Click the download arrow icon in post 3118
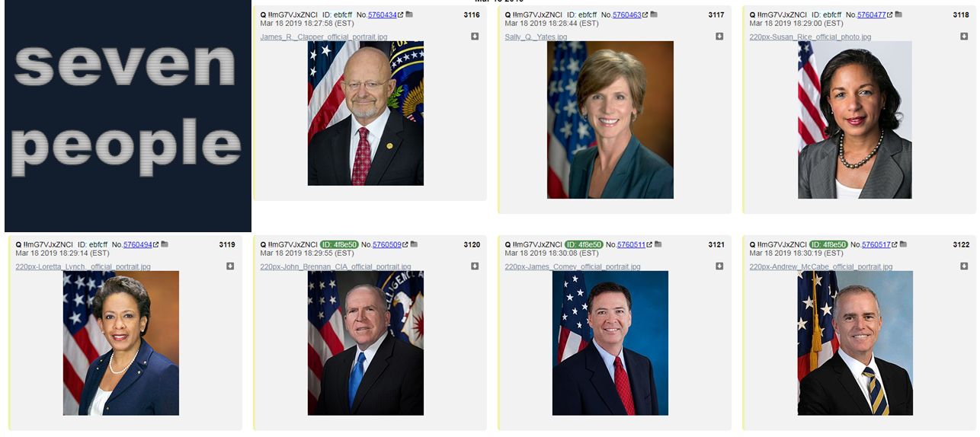 [x=964, y=37]
